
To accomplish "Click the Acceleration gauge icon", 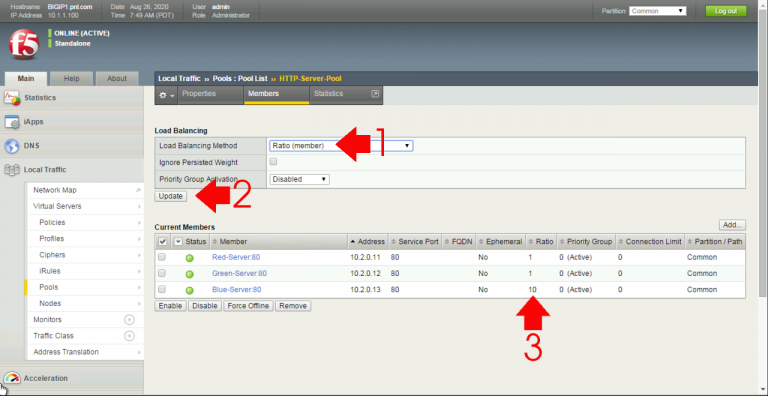I will coord(12,378).
